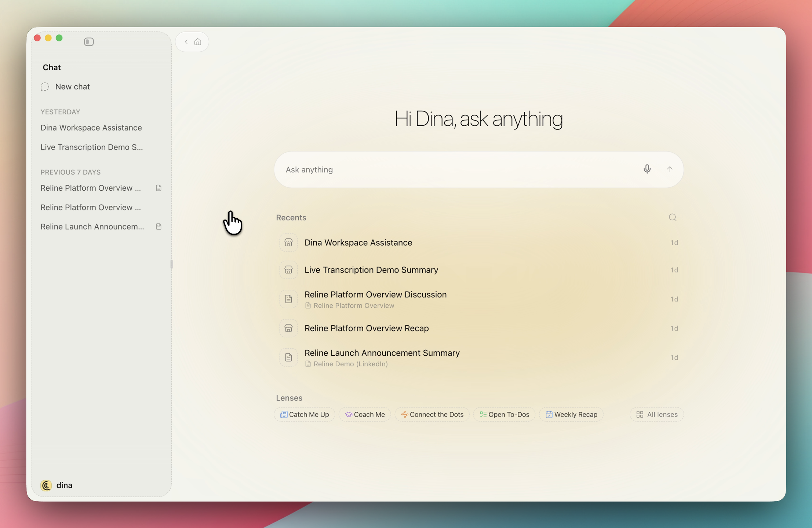Viewport: 812px width, 528px height.
Task: Open Reline Launch Announcement Summary
Action: pyautogui.click(x=478, y=357)
